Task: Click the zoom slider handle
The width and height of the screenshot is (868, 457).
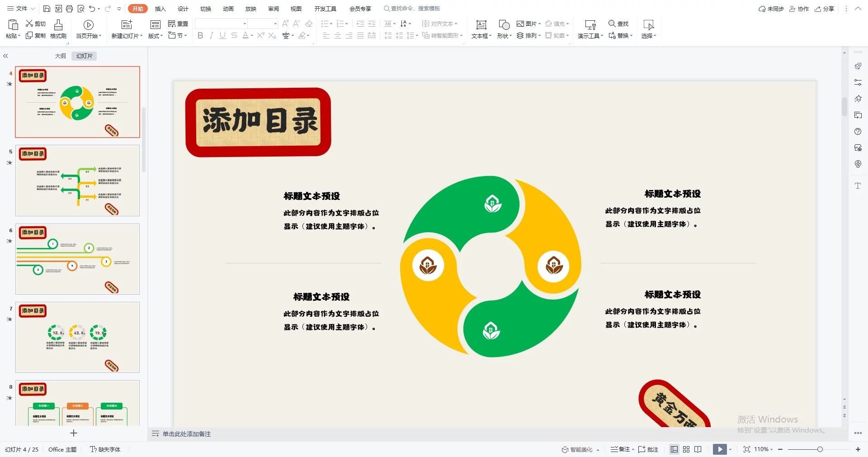Action: tap(820, 449)
